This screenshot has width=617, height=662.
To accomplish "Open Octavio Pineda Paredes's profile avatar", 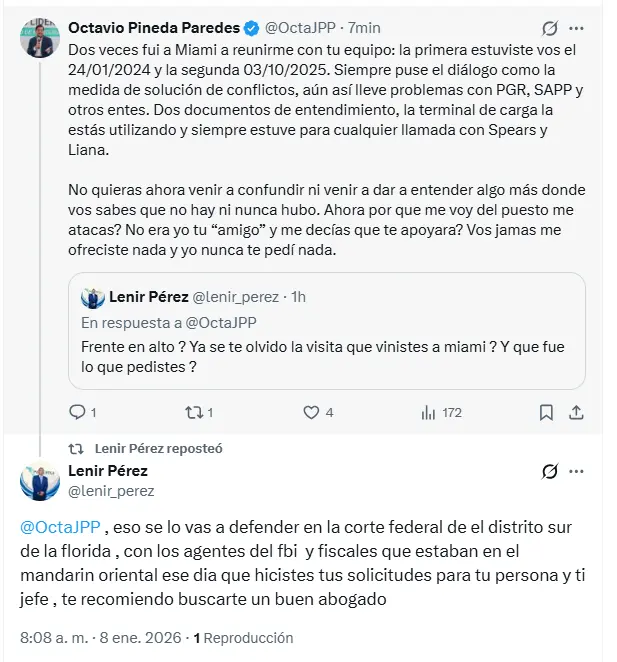I will (x=40, y=38).
